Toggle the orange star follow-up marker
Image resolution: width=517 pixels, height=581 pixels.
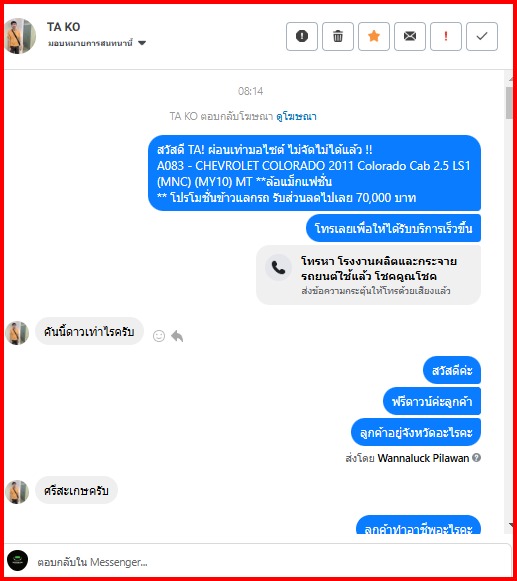(374, 36)
